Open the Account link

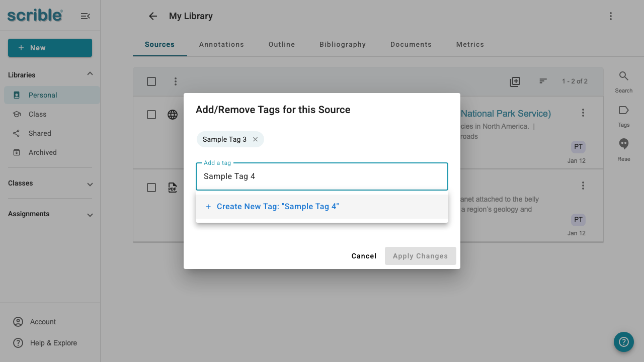[x=43, y=322]
